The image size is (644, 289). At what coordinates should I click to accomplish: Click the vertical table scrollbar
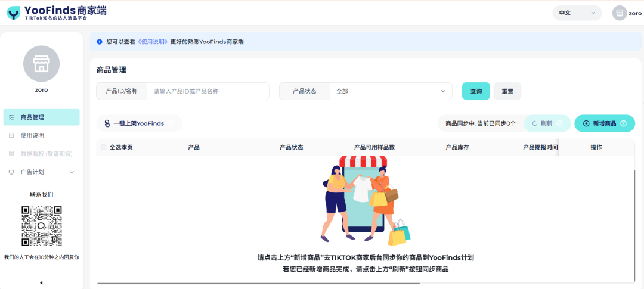click(634, 225)
